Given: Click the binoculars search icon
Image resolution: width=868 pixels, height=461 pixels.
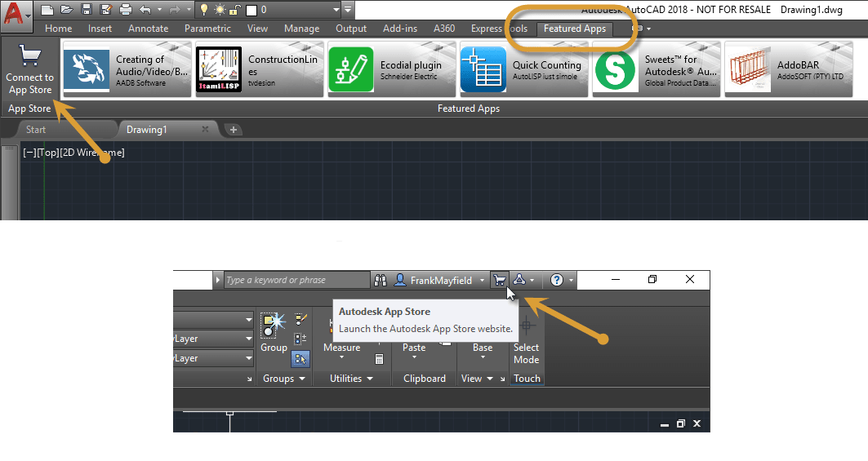Looking at the screenshot, I should (x=381, y=280).
